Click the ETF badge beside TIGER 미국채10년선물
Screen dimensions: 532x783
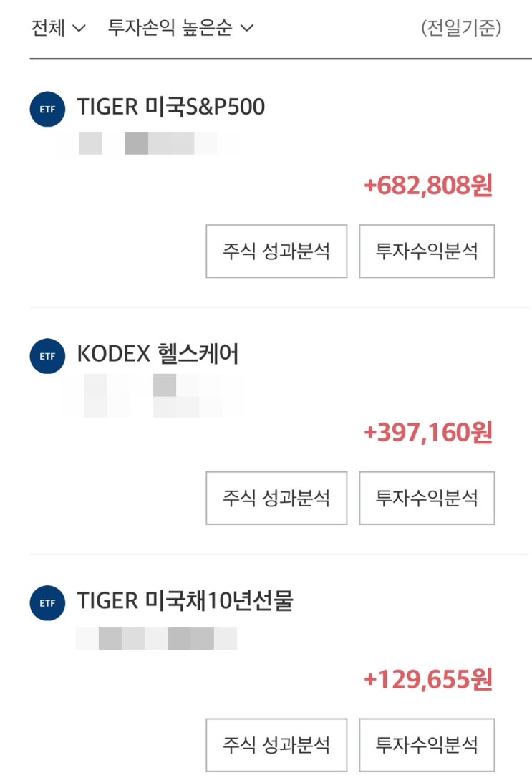tap(47, 603)
